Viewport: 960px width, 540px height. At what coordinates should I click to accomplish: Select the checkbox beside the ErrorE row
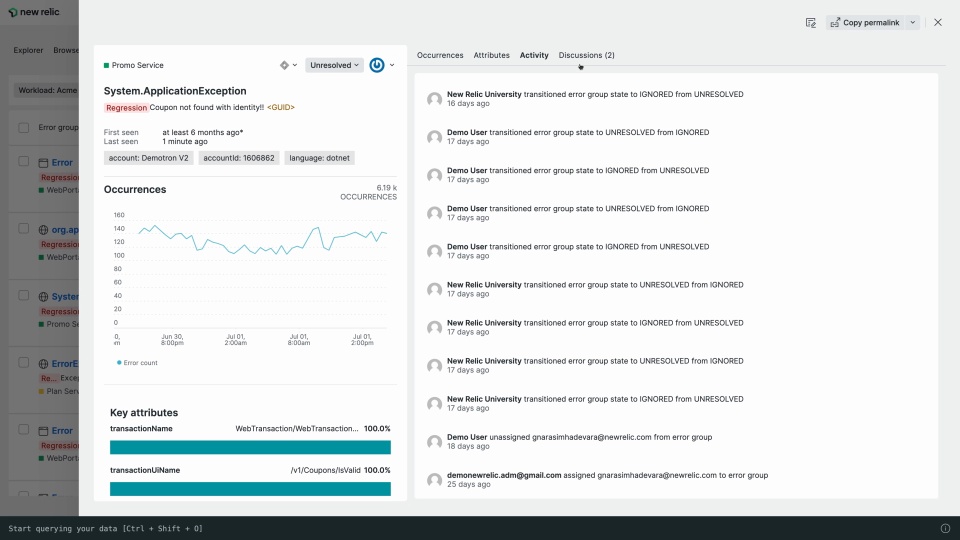click(23, 364)
